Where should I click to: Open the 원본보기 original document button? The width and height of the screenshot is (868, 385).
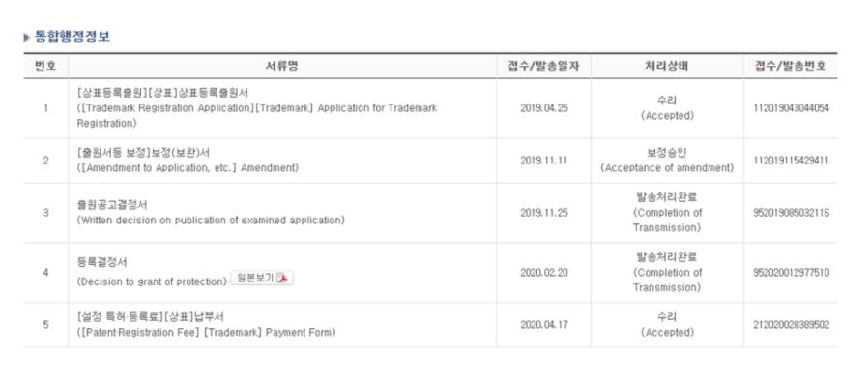point(262,278)
